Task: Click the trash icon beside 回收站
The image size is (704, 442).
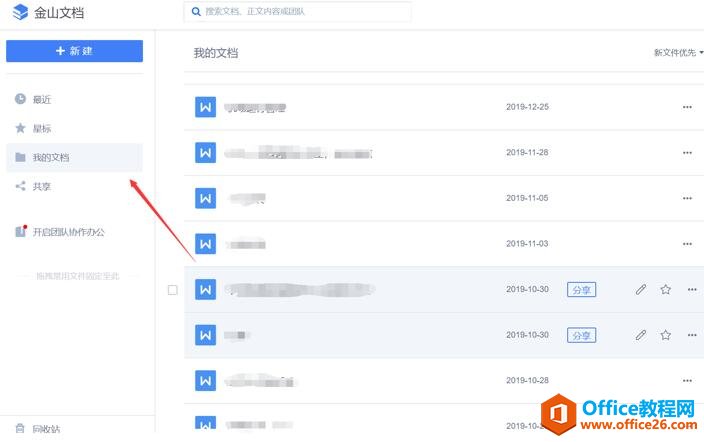Action: [x=20, y=428]
